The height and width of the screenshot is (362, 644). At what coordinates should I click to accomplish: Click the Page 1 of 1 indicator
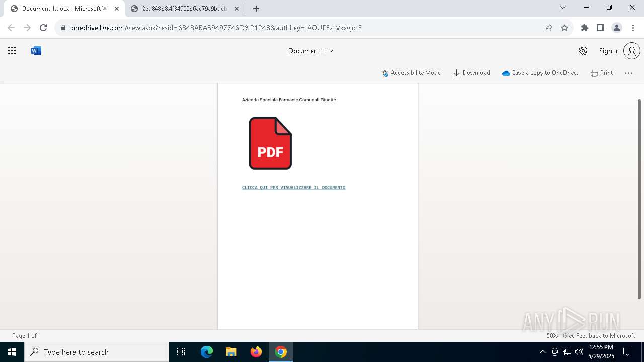tap(27, 336)
